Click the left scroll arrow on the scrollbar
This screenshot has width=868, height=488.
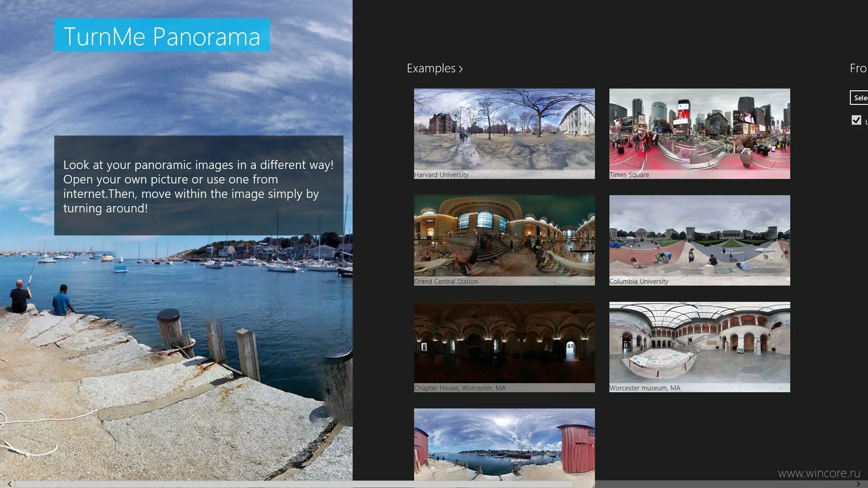click(x=9, y=484)
